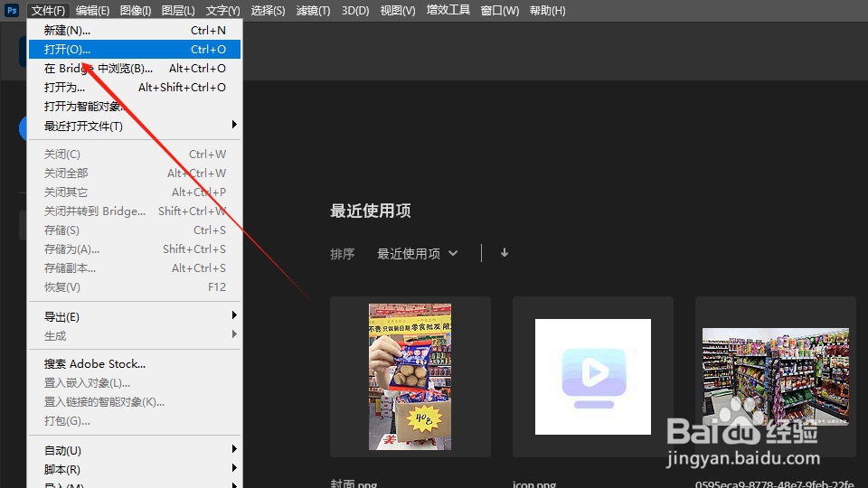Open the 文字(Y) menu
Viewport: 868px width, 488px height.
tap(222, 11)
